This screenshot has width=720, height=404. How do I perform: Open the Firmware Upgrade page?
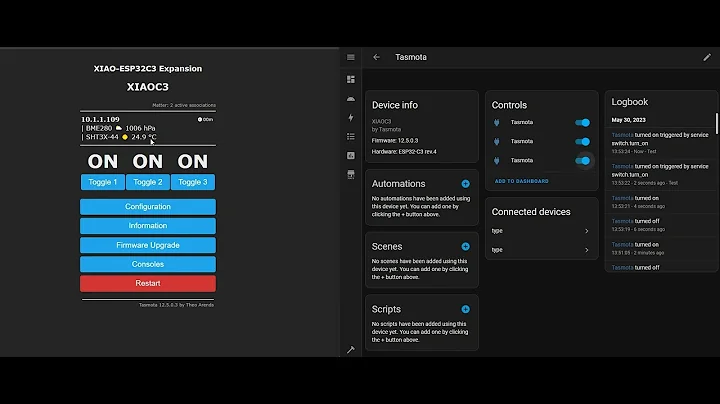147,245
